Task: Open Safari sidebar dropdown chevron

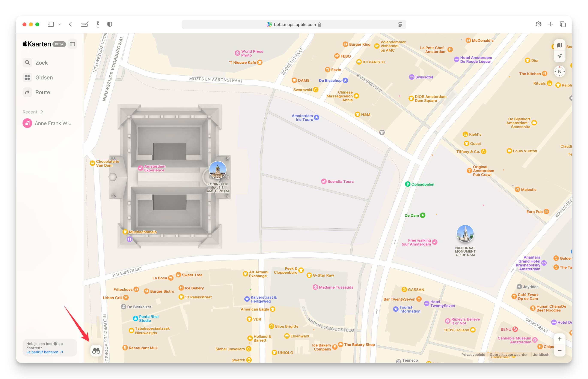Action: (x=59, y=24)
